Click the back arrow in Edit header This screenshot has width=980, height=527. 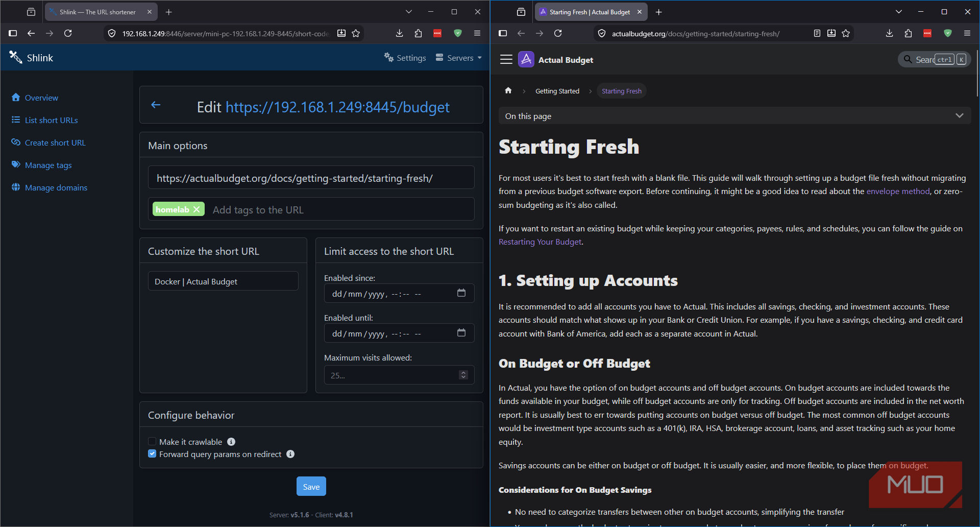[x=156, y=105]
